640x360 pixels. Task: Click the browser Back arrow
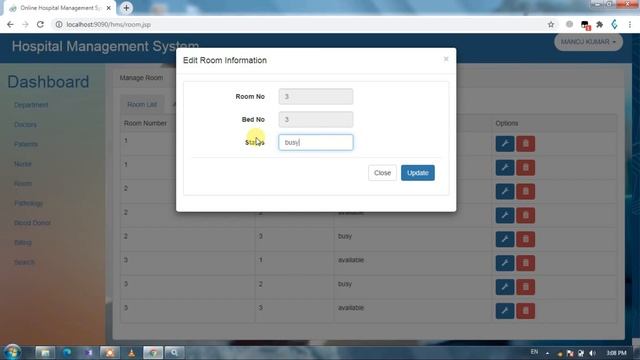tap(10, 24)
